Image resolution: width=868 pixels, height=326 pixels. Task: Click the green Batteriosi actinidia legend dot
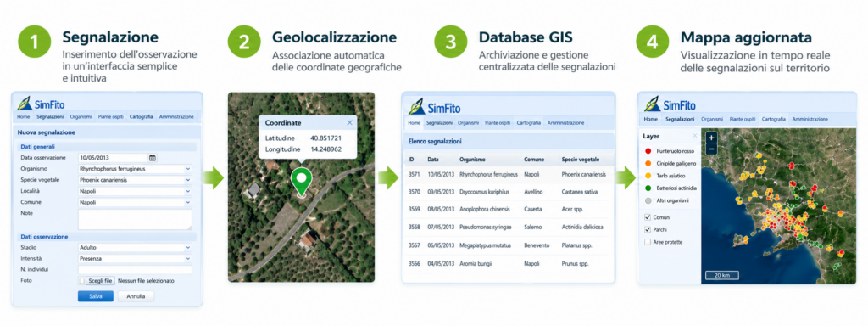(x=648, y=188)
